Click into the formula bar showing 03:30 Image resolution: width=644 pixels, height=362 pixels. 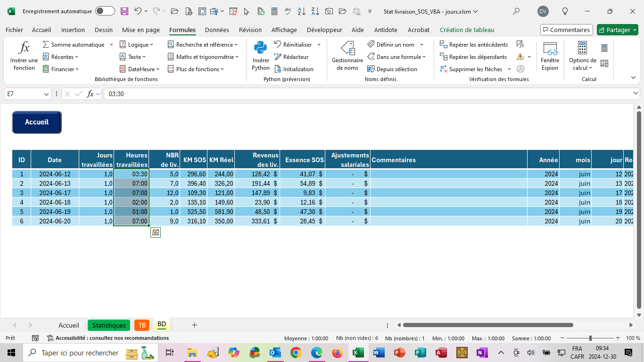click(x=368, y=94)
